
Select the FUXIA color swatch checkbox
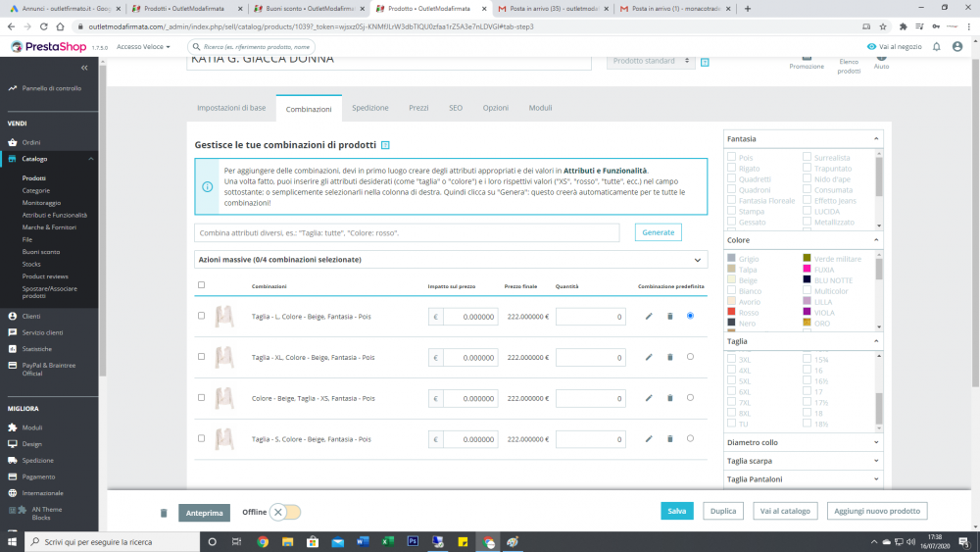click(807, 269)
